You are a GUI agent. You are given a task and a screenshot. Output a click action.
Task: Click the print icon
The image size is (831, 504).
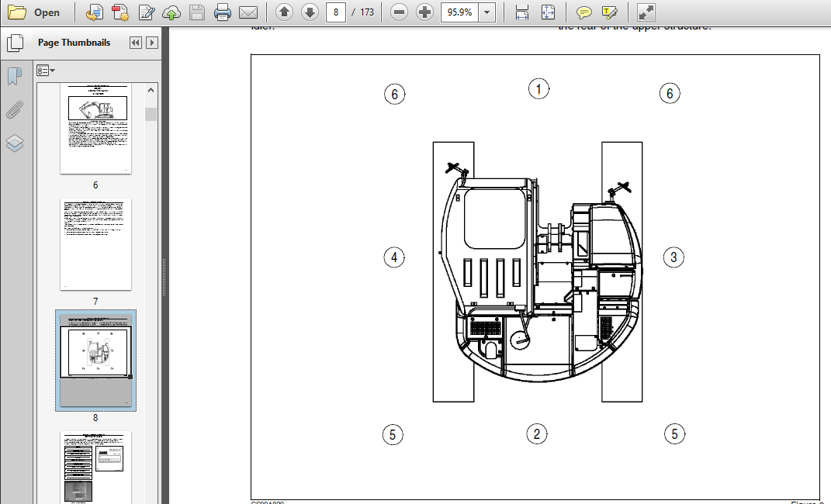[x=222, y=12]
